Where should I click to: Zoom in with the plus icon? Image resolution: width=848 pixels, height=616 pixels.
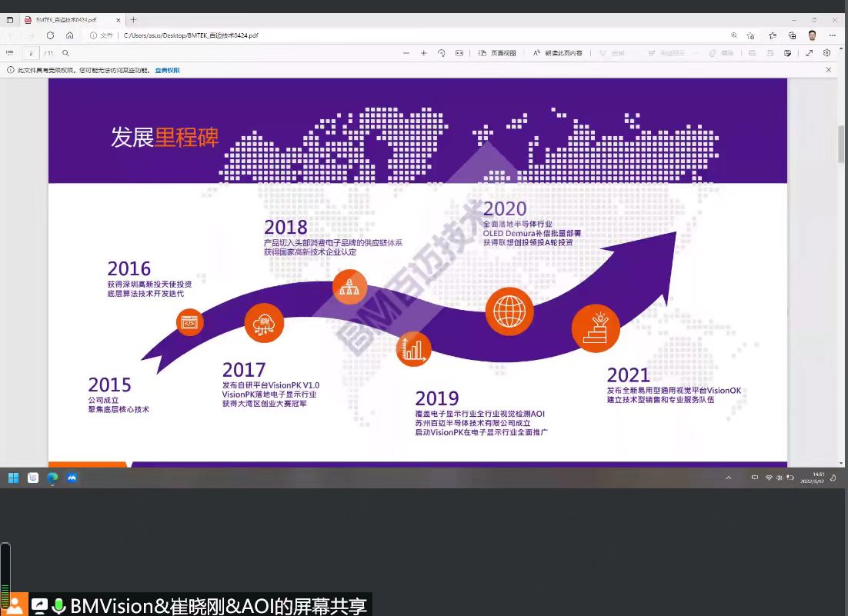[x=423, y=53]
